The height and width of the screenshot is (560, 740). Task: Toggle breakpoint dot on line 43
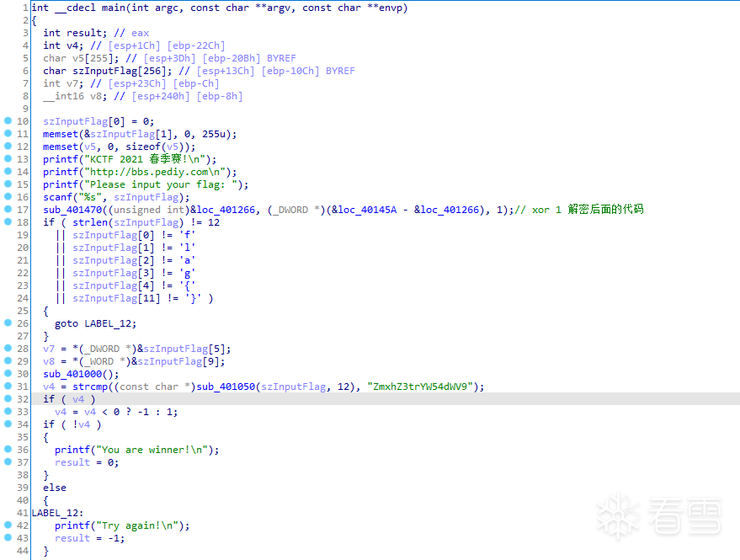tap(8, 537)
